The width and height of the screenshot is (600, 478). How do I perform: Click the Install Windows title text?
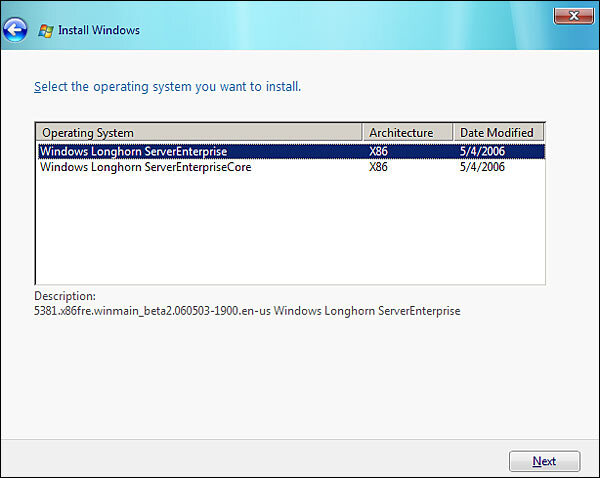coord(99,30)
